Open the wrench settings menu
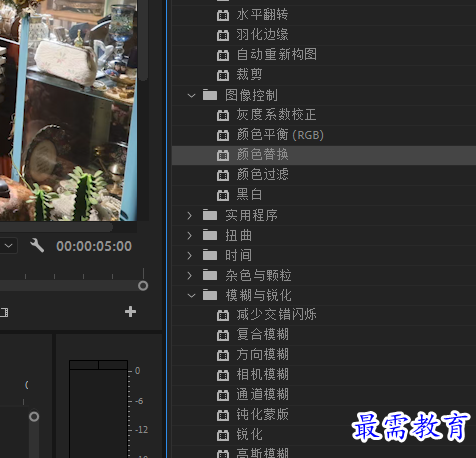Viewport: 476px width, 458px height. click(x=37, y=246)
